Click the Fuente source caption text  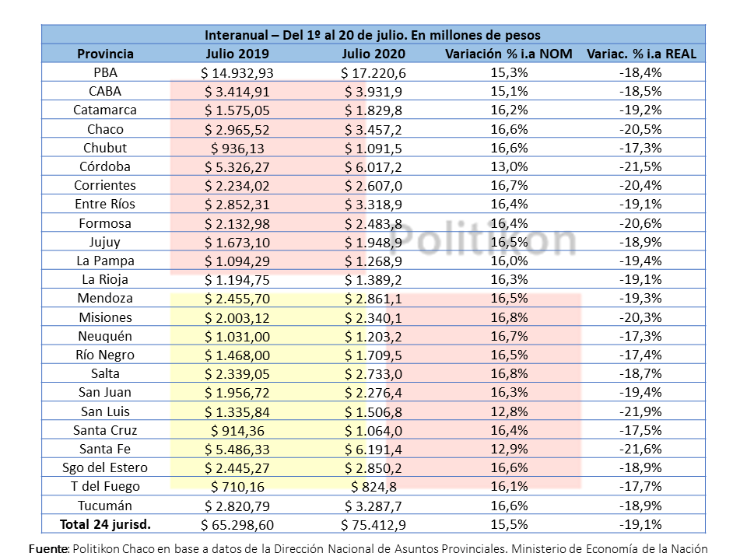tap(368, 548)
